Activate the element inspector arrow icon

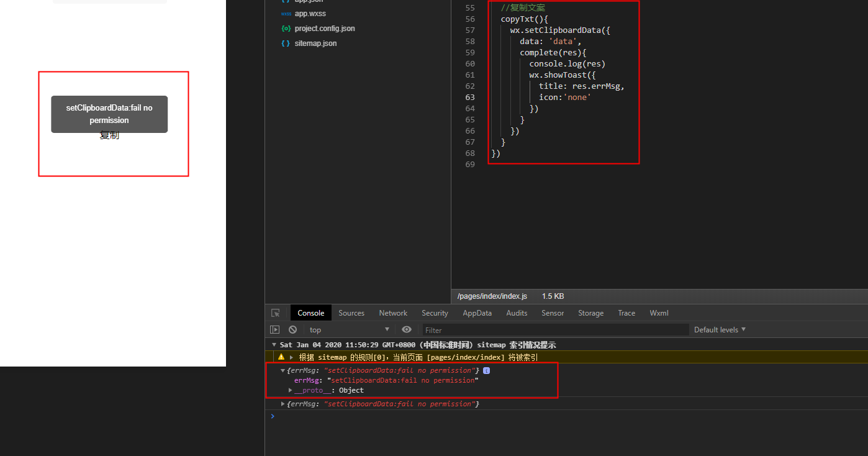click(276, 313)
